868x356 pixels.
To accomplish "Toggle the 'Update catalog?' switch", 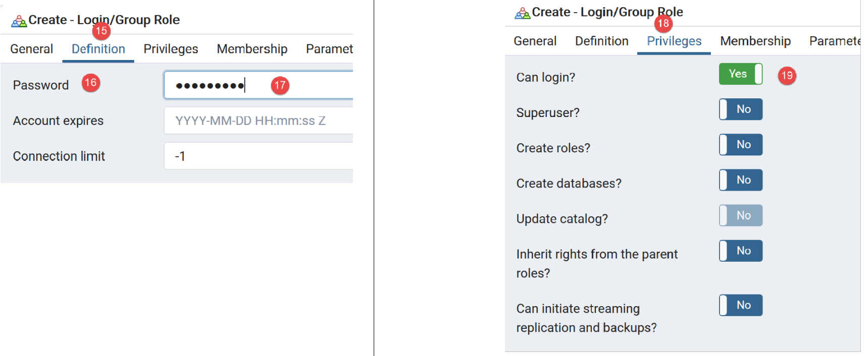I will pos(740,215).
